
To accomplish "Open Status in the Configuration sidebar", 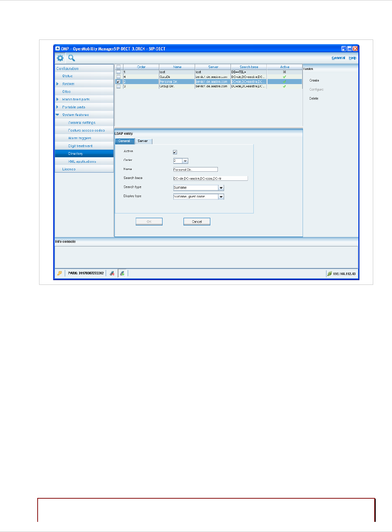I will 84,76.
